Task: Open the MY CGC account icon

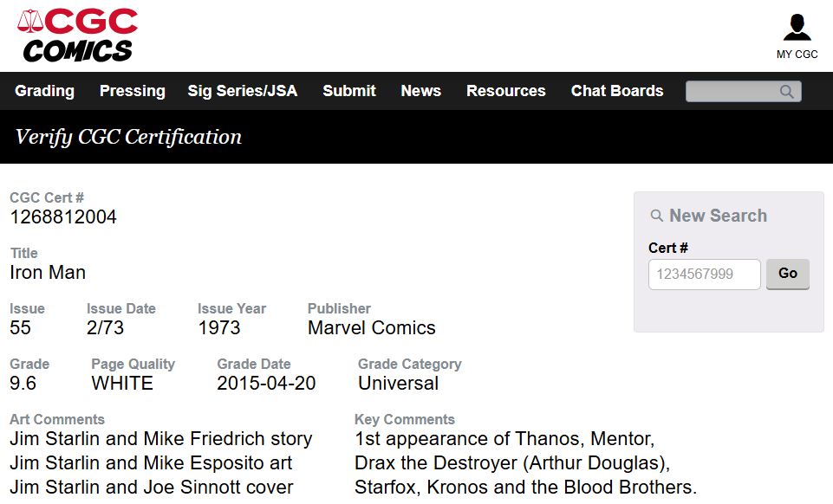Action: point(797,28)
